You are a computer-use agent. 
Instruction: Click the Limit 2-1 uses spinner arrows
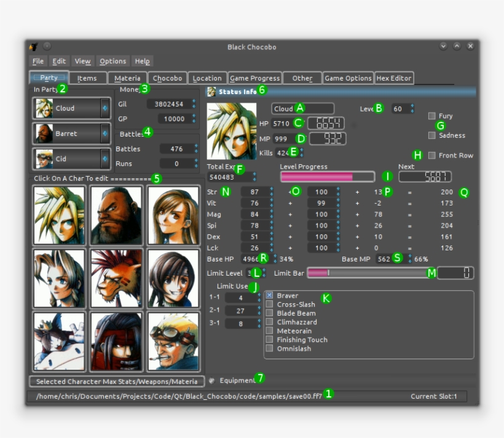pyautogui.click(x=259, y=311)
